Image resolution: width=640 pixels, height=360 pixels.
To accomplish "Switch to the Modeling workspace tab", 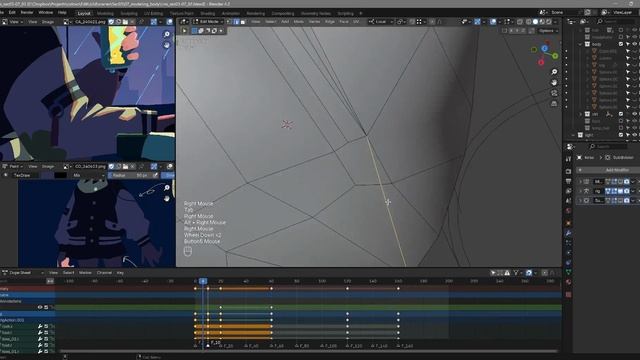I will point(105,13).
